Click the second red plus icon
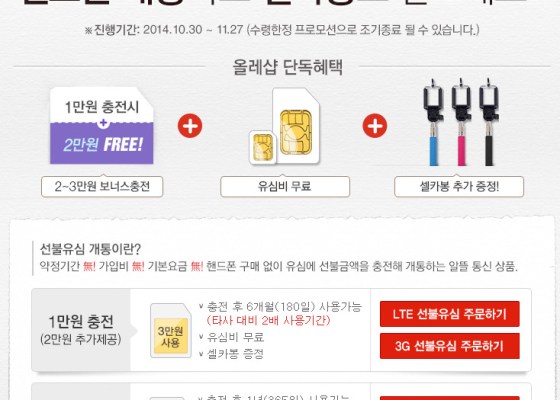This screenshot has width=560, height=400. [375, 126]
